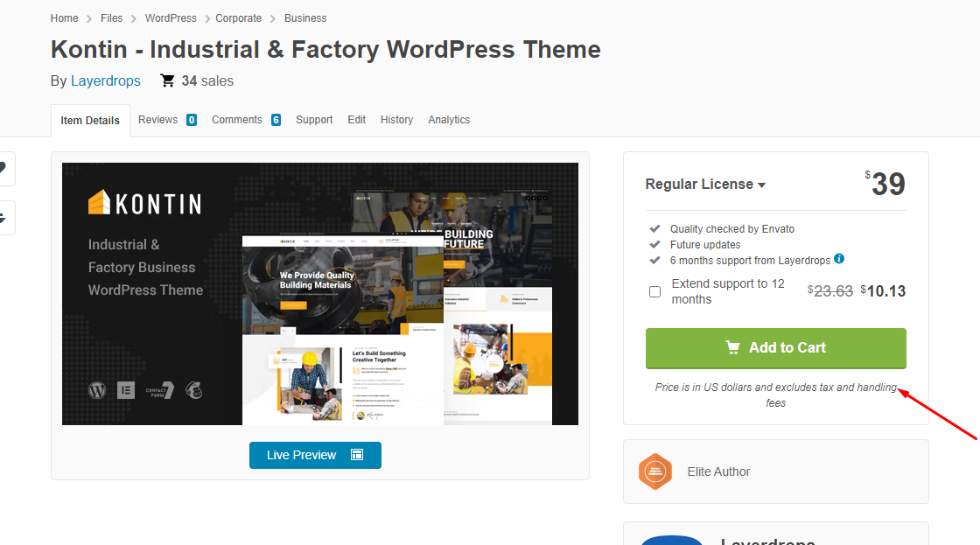Click the favorite heart icon on left sidebar
The width and height of the screenshot is (980, 545).
tap(2, 168)
